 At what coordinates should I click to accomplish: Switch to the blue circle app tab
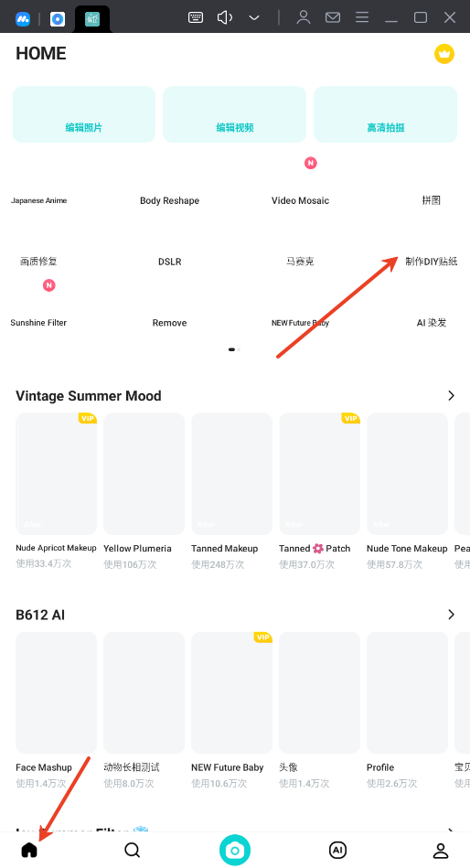click(x=58, y=19)
